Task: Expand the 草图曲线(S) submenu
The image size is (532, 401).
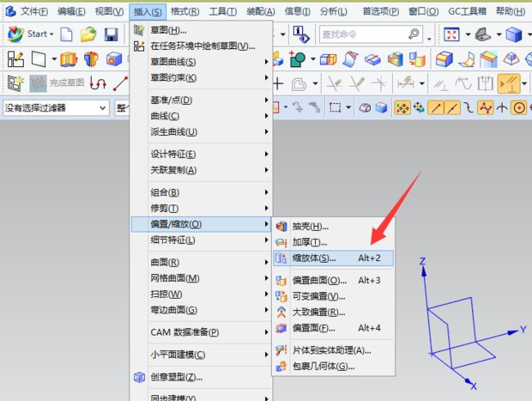Action: coord(200,62)
